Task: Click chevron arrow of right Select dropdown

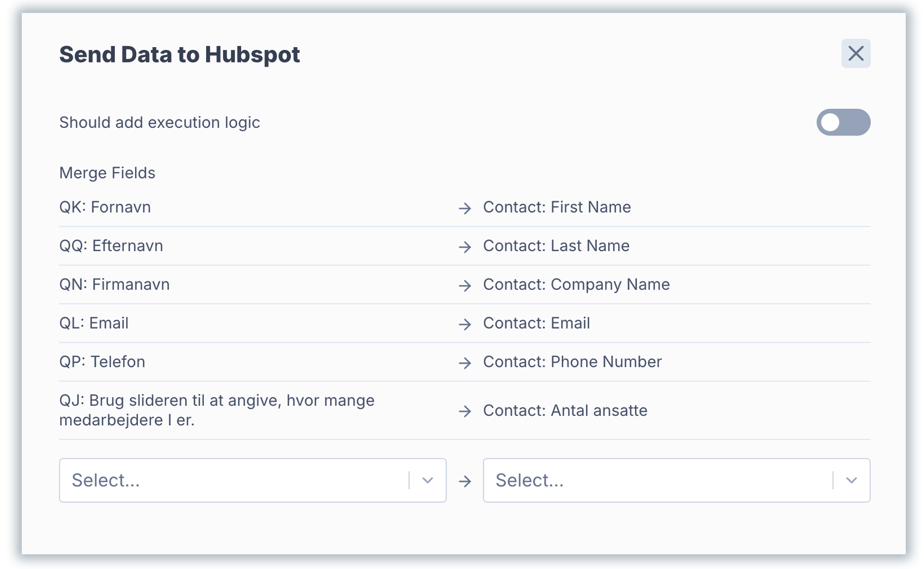Action: click(852, 481)
